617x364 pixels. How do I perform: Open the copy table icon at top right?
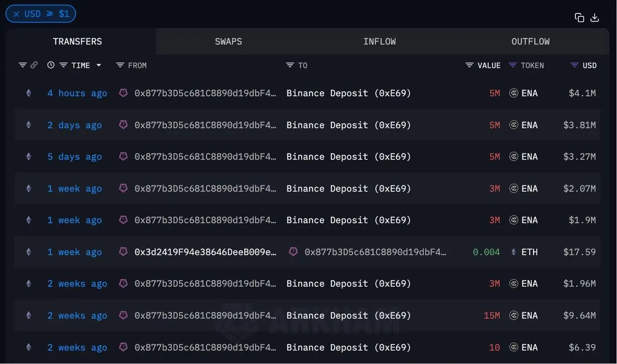(x=579, y=17)
